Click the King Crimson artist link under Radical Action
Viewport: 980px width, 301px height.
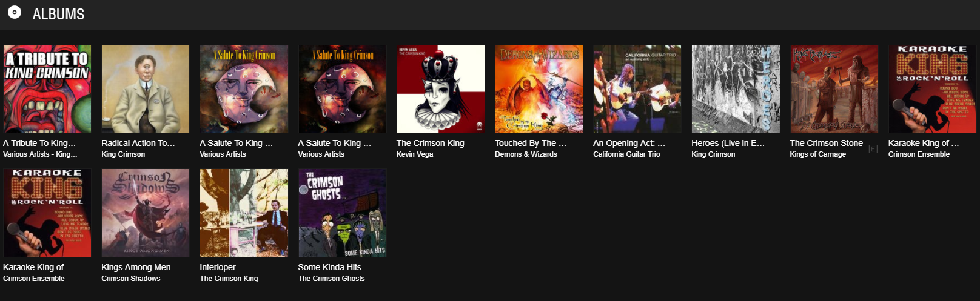[123, 154]
